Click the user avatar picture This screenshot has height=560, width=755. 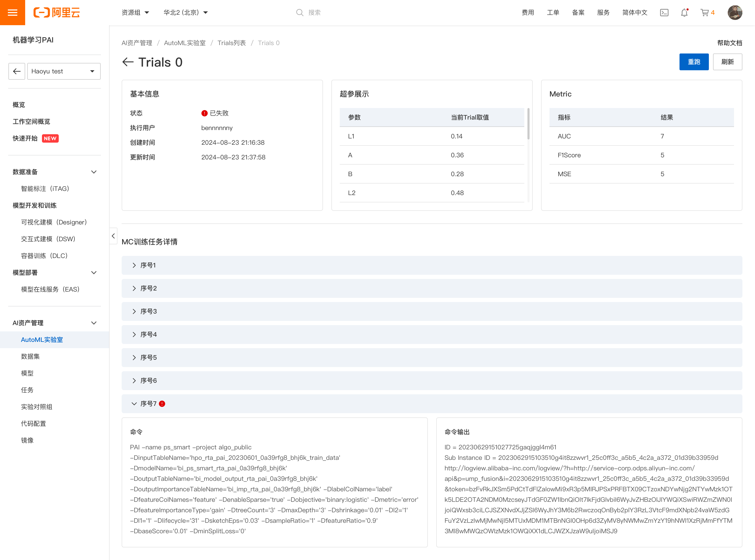tap(735, 13)
